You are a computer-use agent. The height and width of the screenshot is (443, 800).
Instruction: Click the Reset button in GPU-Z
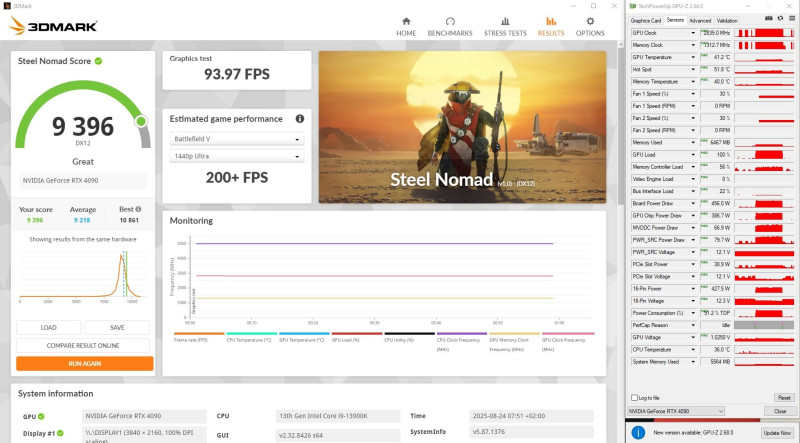[x=784, y=398]
